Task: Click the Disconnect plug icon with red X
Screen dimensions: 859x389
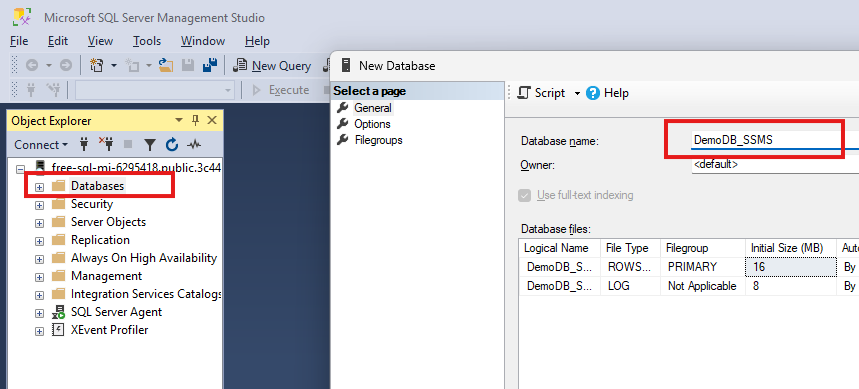Action: 106,144
